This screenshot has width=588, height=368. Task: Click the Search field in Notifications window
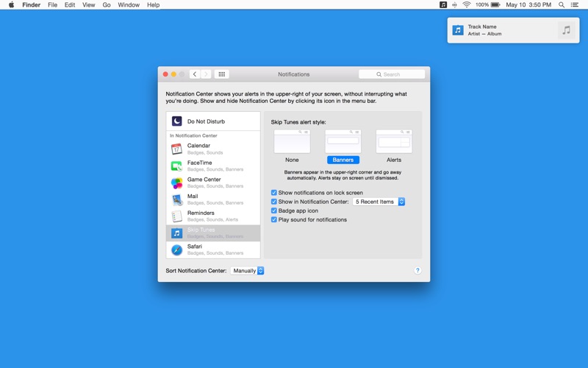392,74
